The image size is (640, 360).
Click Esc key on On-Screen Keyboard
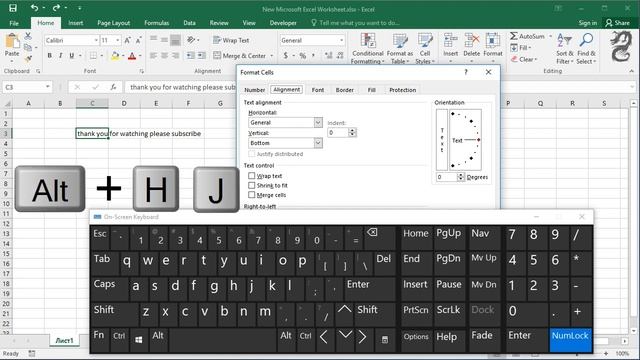(99, 238)
